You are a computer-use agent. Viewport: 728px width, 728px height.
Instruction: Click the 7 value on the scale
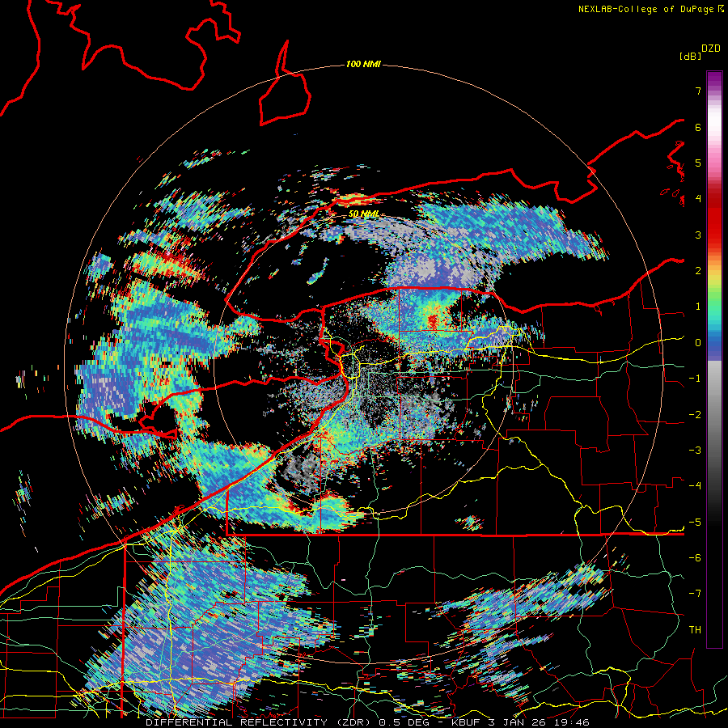pos(698,91)
